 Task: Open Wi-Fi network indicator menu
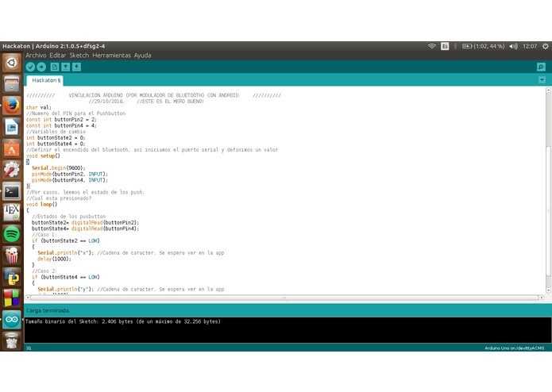pos(431,46)
